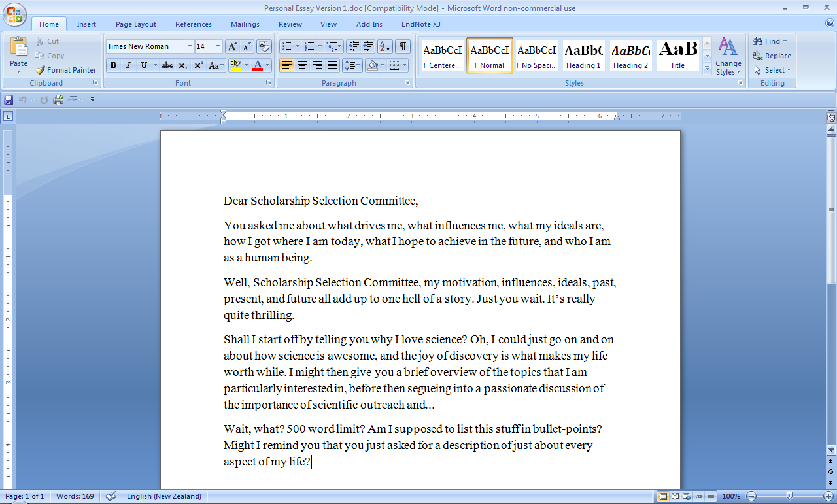The height and width of the screenshot is (504, 837).
Task: Set Justify alignment
Action: pos(333,65)
